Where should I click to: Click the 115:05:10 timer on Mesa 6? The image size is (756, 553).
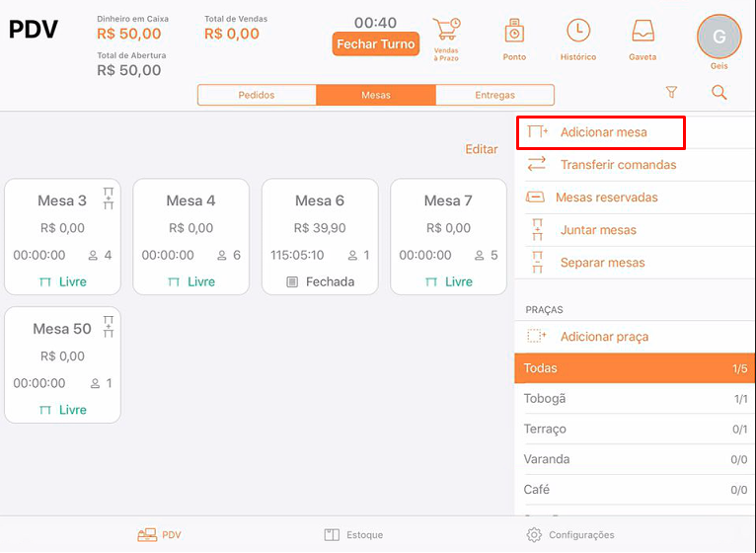(297, 255)
